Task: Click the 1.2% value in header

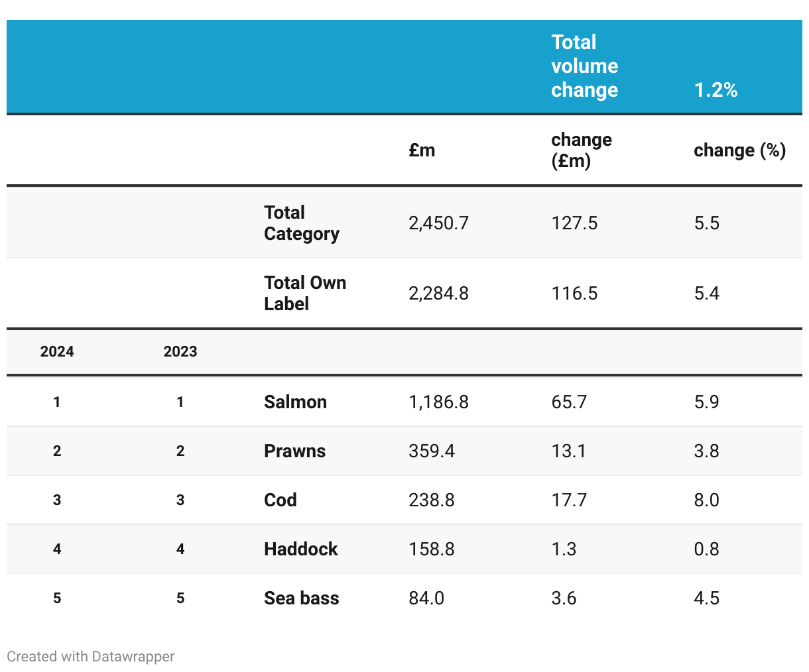Action: (716, 90)
